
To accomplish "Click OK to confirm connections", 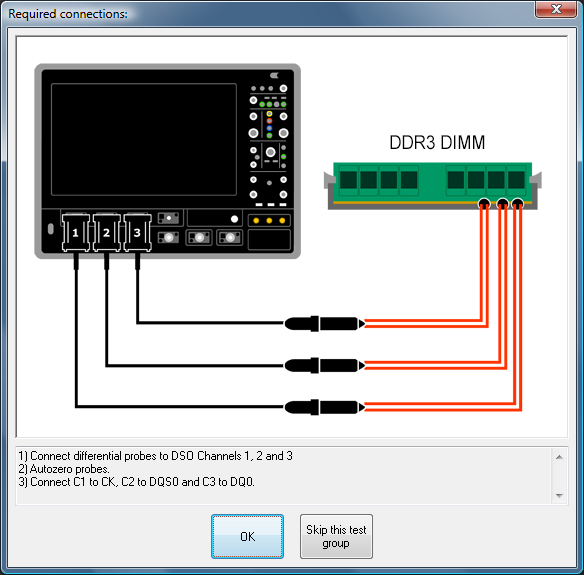I will [x=247, y=536].
